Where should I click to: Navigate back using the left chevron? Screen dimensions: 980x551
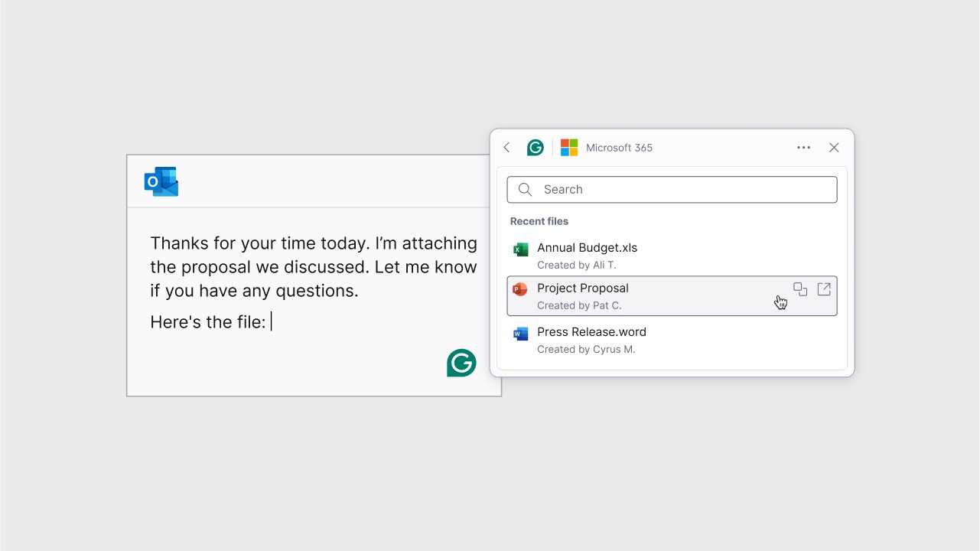click(506, 147)
